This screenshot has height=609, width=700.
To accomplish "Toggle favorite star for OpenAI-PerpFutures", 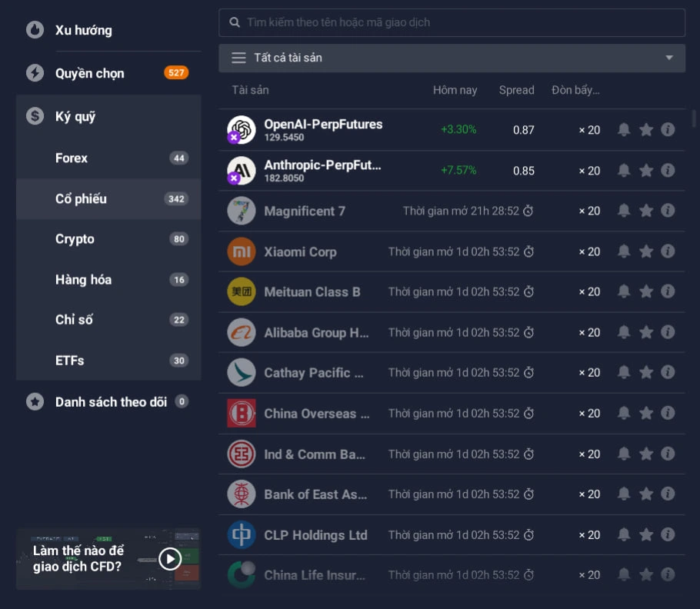I will tap(646, 130).
